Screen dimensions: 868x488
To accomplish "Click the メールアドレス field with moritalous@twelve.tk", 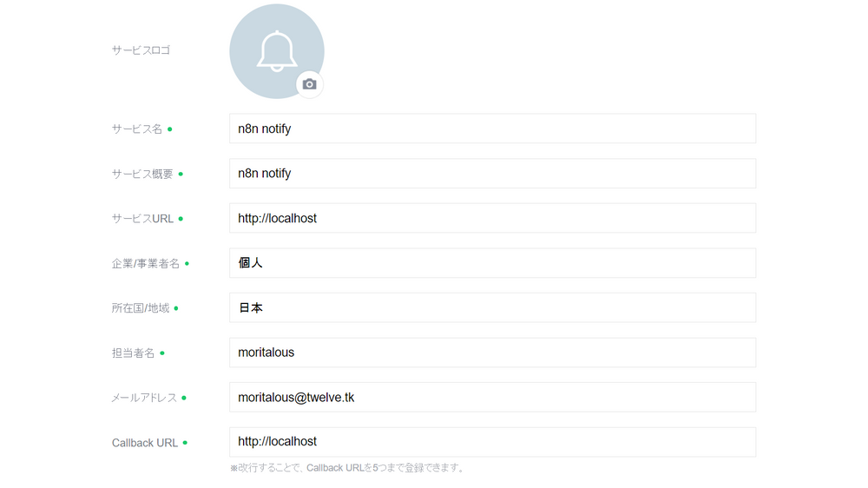I will pyautogui.click(x=493, y=397).
